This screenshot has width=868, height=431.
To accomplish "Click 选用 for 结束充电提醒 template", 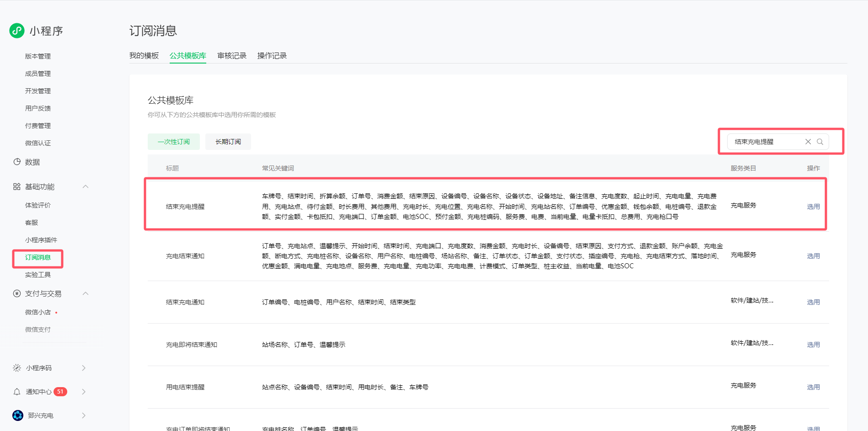I will [813, 207].
